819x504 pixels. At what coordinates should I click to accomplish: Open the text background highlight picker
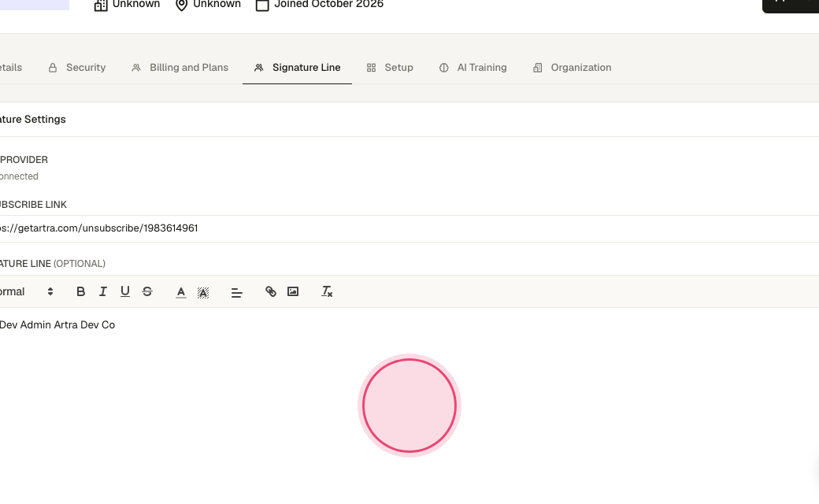pos(203,292)
